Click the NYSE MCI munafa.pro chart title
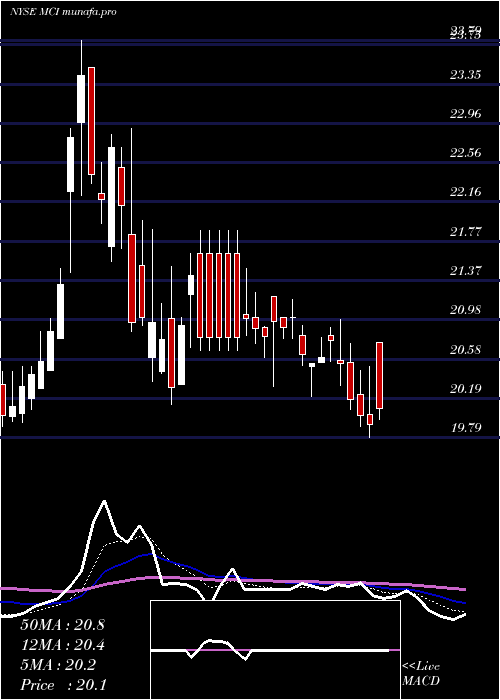The image size is (500, 700). [63, 12]
